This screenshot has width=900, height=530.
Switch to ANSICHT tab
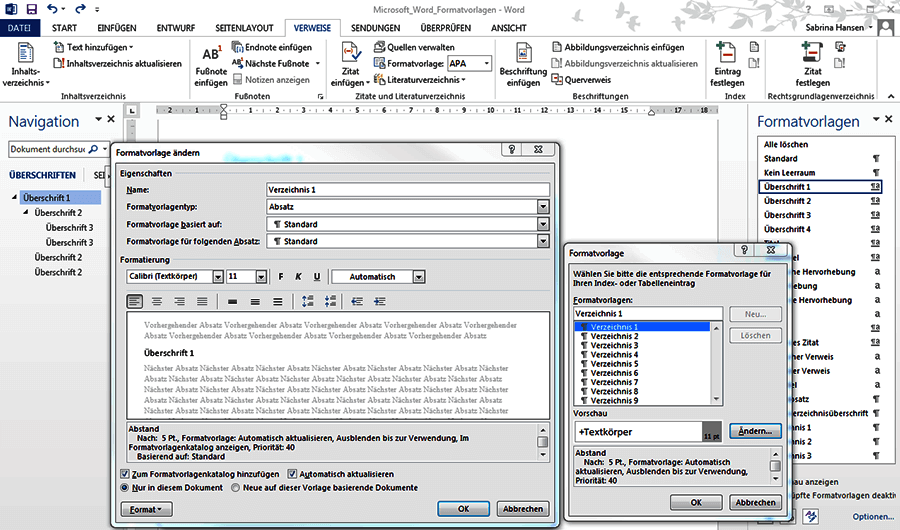509,28
